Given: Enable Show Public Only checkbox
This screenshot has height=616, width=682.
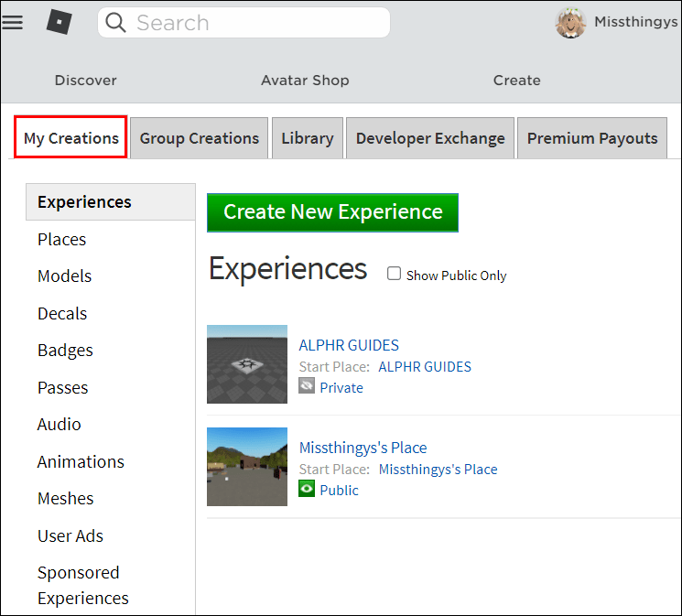Looking at the screenshot, I should coord(394,274).
